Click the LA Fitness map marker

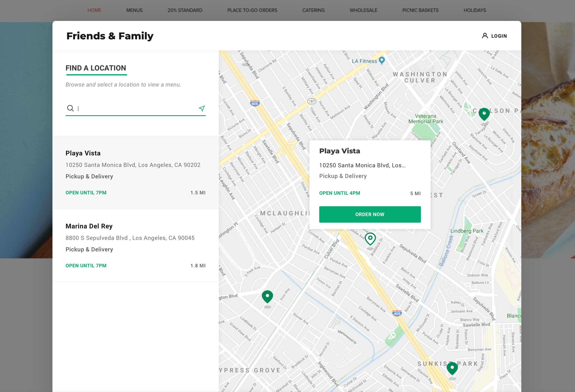[x=382, y=60]
